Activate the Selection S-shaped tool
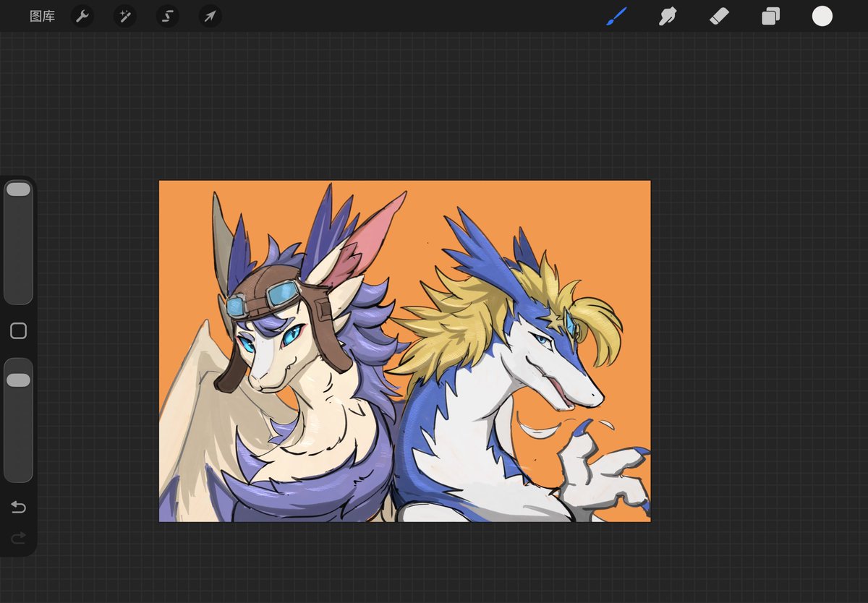Image resolution: width=868 pixels, height=603 pixels. click(x=168, y=16)
